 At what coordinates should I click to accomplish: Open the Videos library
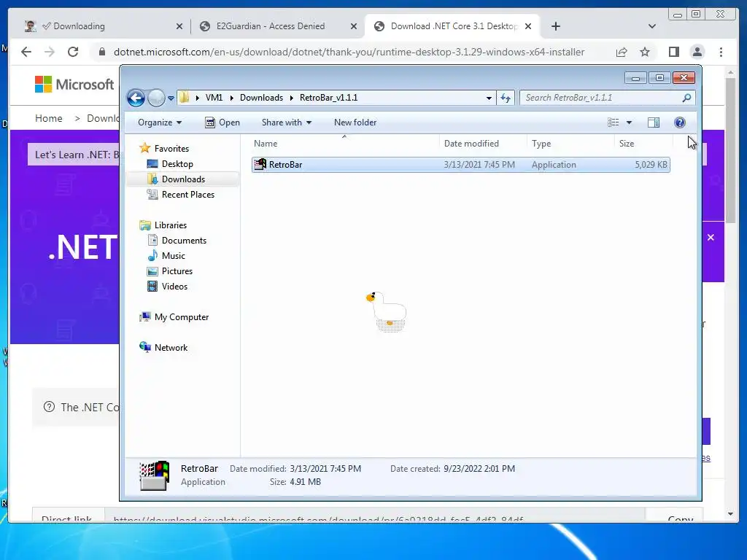point(167,286)
